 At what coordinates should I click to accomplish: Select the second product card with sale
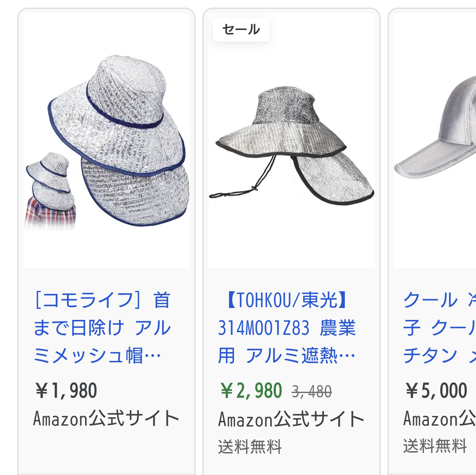tap(292, 241)
